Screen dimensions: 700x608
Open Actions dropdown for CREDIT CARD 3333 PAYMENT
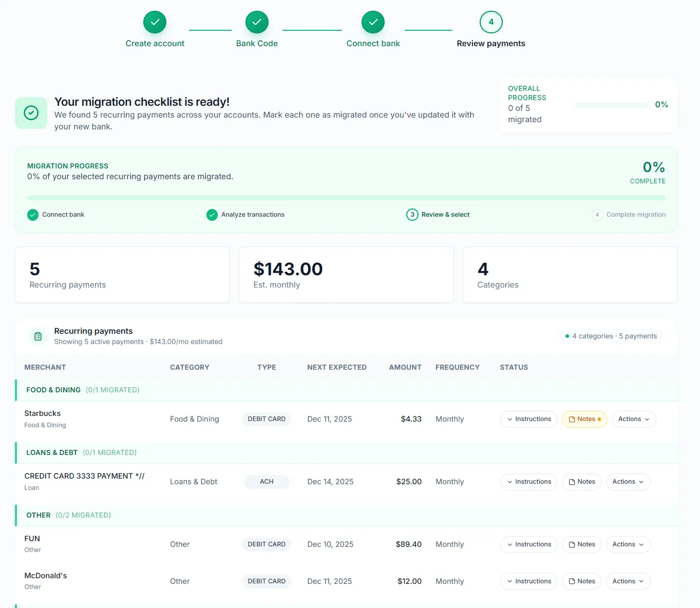point(628,482)
